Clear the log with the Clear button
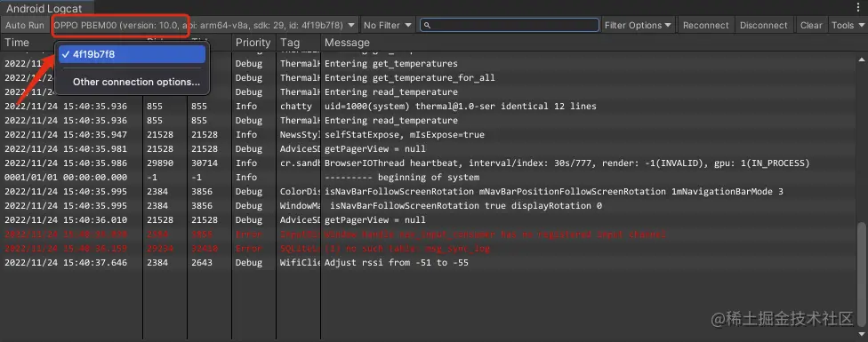Screen dimensions: 868x342 [x=811, y=26]
